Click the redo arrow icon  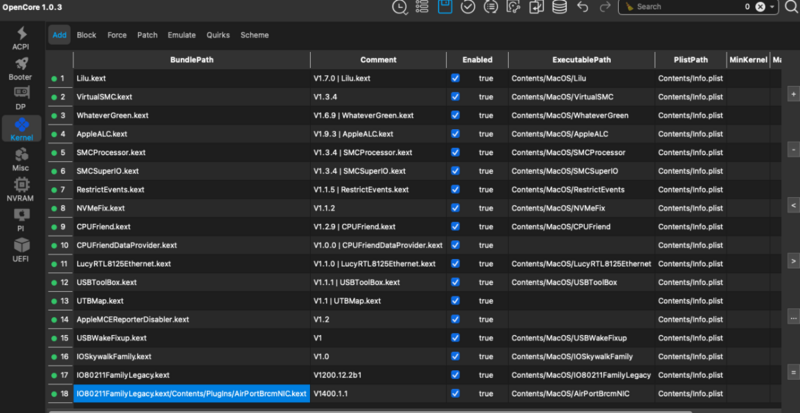pyautogui.click(x=605, y=7)
